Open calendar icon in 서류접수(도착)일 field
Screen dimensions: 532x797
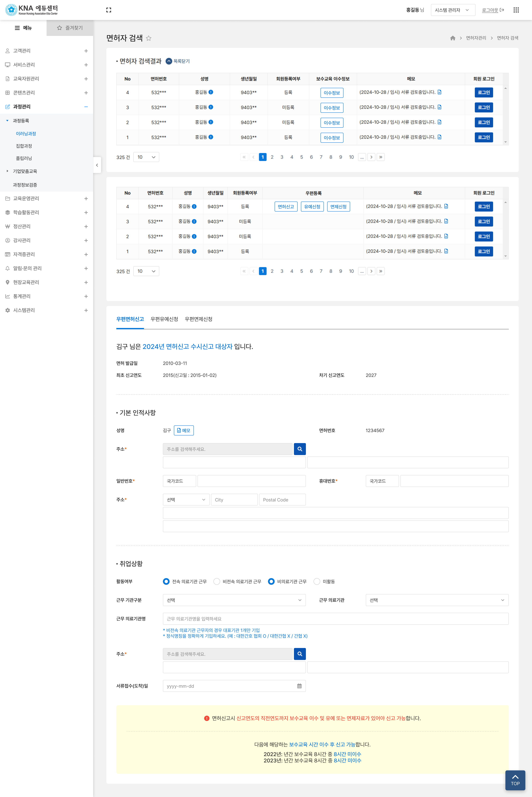pos(299,686)
